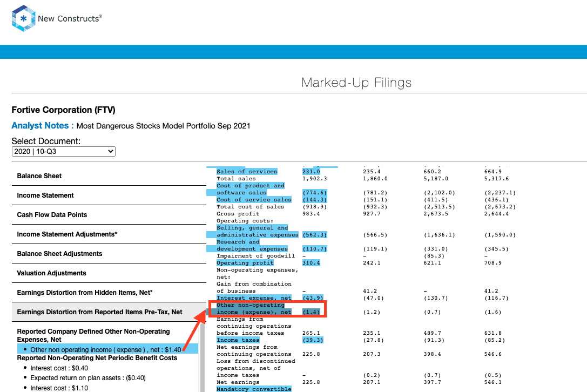Click the Total sales row label

[x=236, y=179]
